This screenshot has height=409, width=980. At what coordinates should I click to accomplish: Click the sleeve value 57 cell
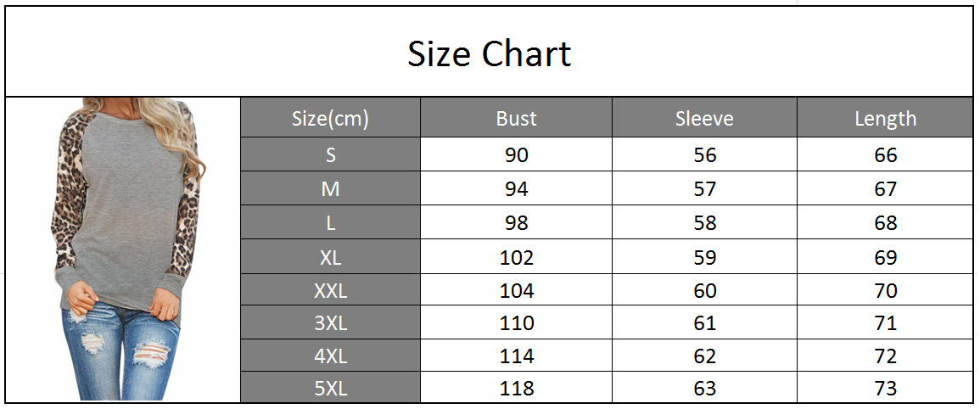704,189
